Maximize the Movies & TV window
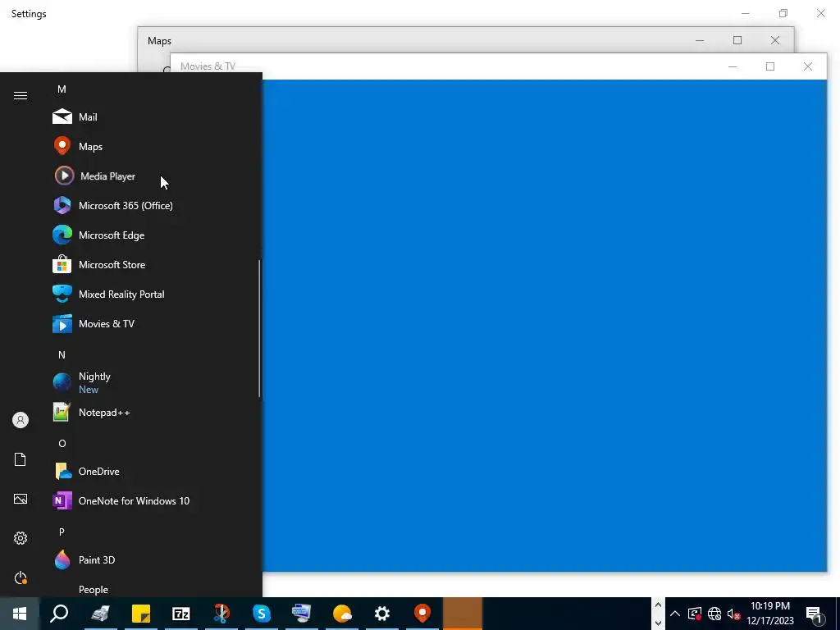Viewport: 840px width, 630px height. tap(770, 66)
